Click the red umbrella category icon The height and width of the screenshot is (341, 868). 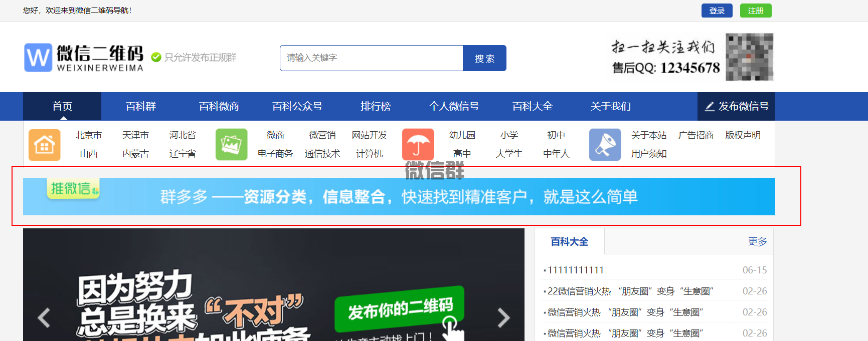coord(418,145)
